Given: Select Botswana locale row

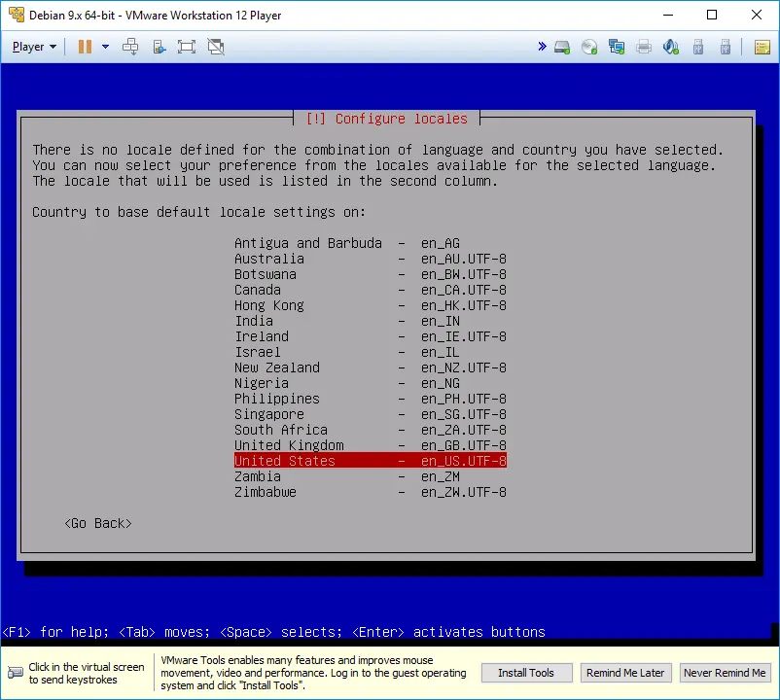Looking at the screenshot, I should pos(371,274).
